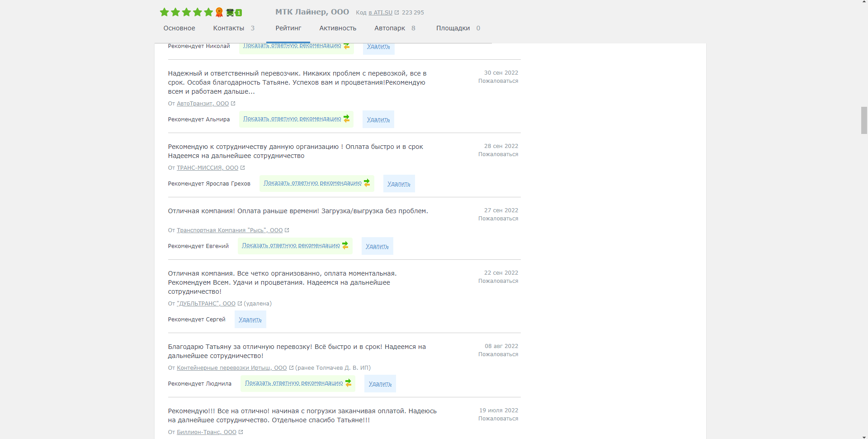This screenshot has height=439, width=868.
Task: Report the 08 авг 2022 review
Action: click(498, 354)
